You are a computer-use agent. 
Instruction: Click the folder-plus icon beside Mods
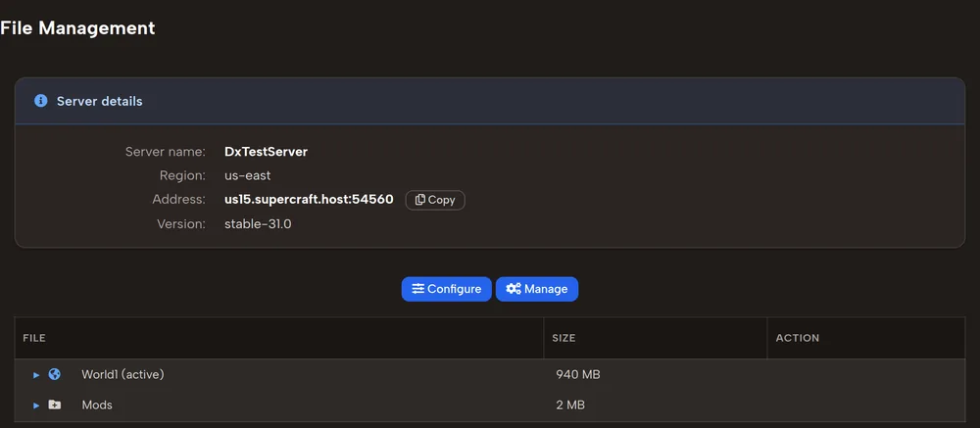55,404
